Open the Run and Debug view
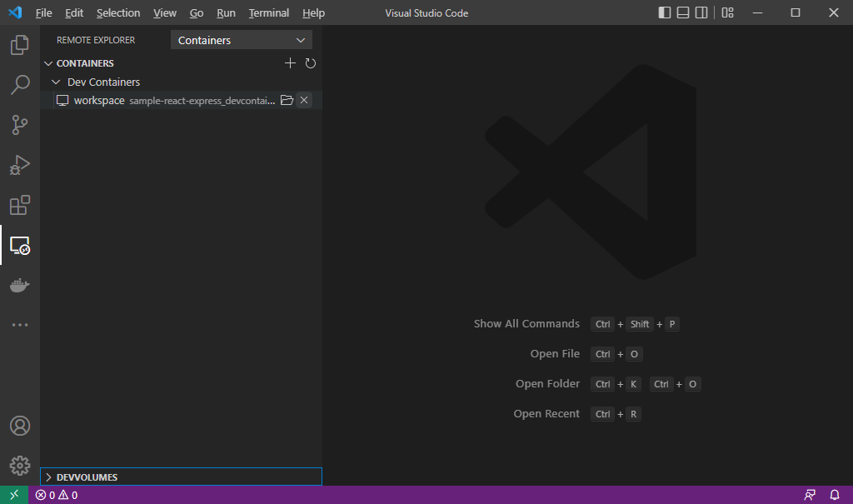The image size is (853, 504). (20, 165)
